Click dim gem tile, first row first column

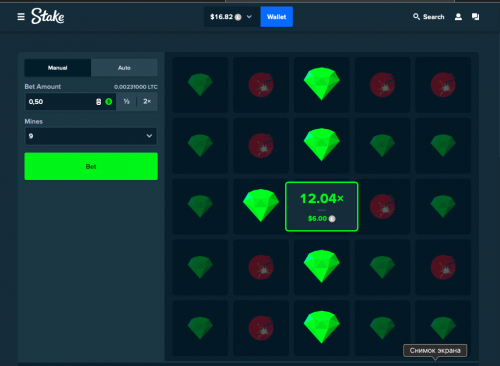coord(200,85)
